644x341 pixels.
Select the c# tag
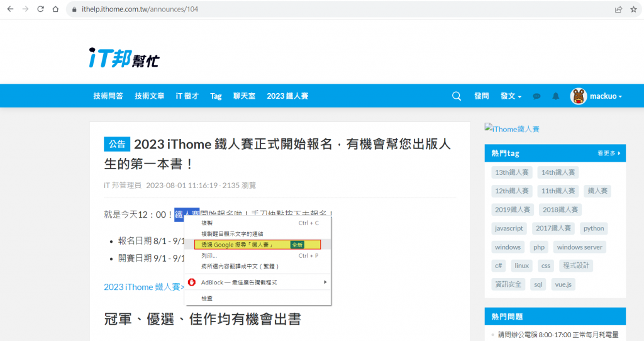(x=498, y=266)
